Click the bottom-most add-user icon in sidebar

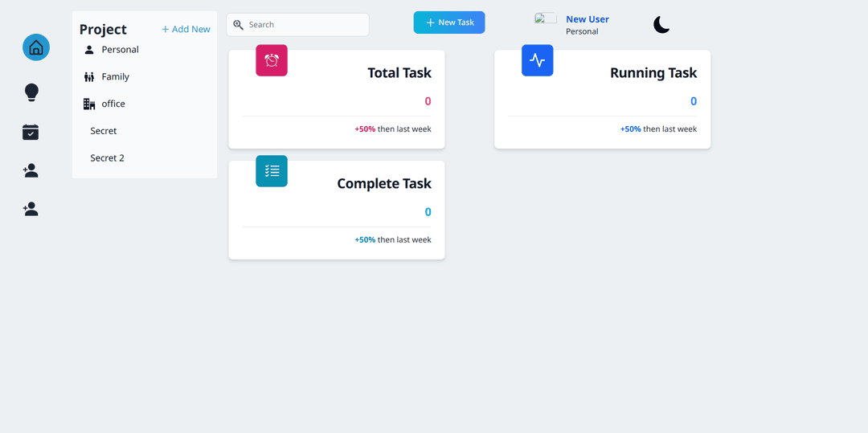pos(31,209)
